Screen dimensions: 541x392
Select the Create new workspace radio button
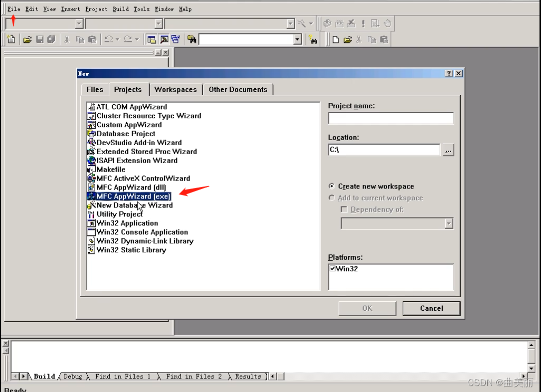tap(332, 187)
